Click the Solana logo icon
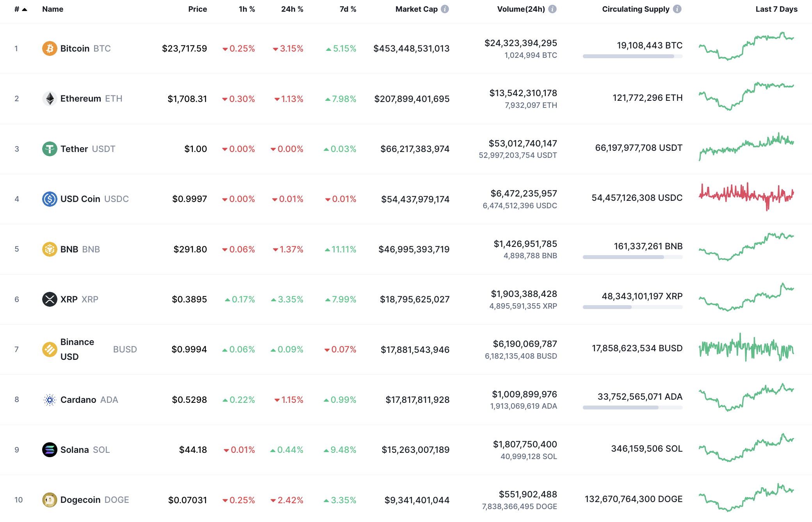 pos(50,449)
